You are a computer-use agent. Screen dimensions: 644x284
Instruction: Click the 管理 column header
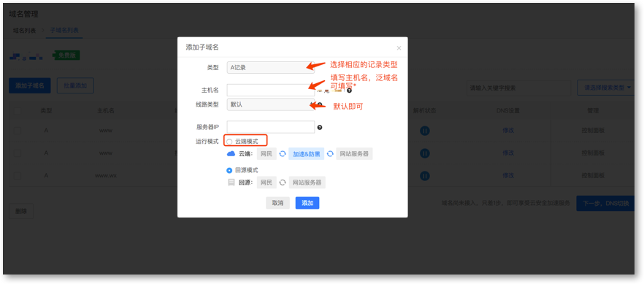click(593, 111)
